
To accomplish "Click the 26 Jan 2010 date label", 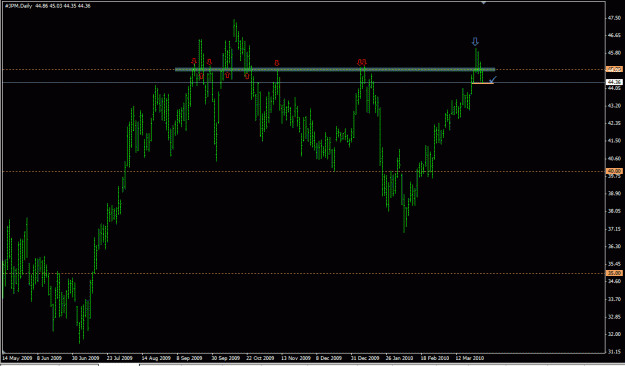I will [399, 358].
